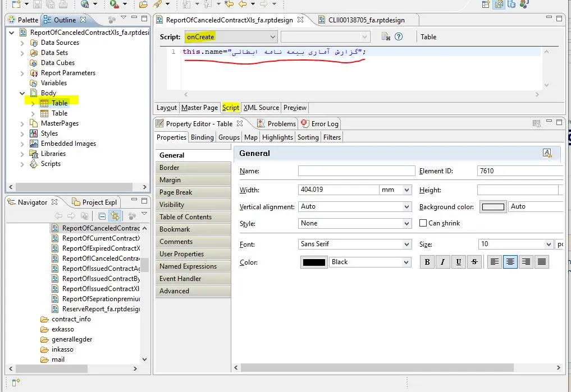The height and width of the screenshot is (392, 571).
Task: Open the Color Black dropdown
Action: pyautogui.click(x=406, y=262)
